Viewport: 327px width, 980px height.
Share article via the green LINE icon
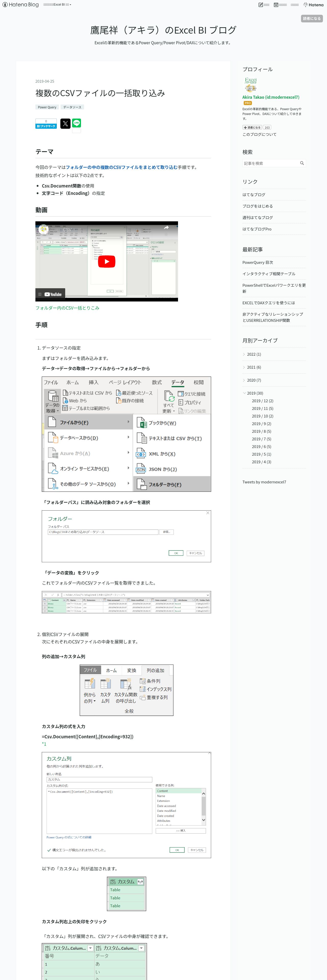[x=76, y=123]
